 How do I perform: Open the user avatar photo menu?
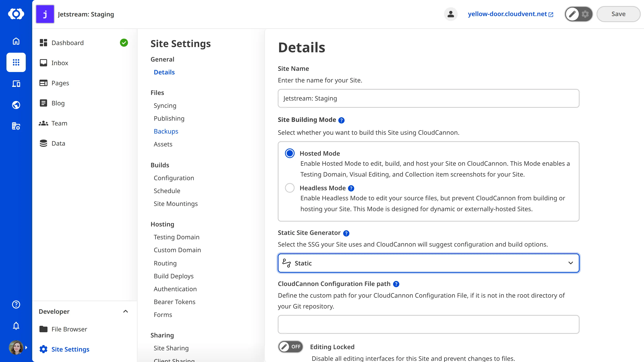tap(16, 347)
